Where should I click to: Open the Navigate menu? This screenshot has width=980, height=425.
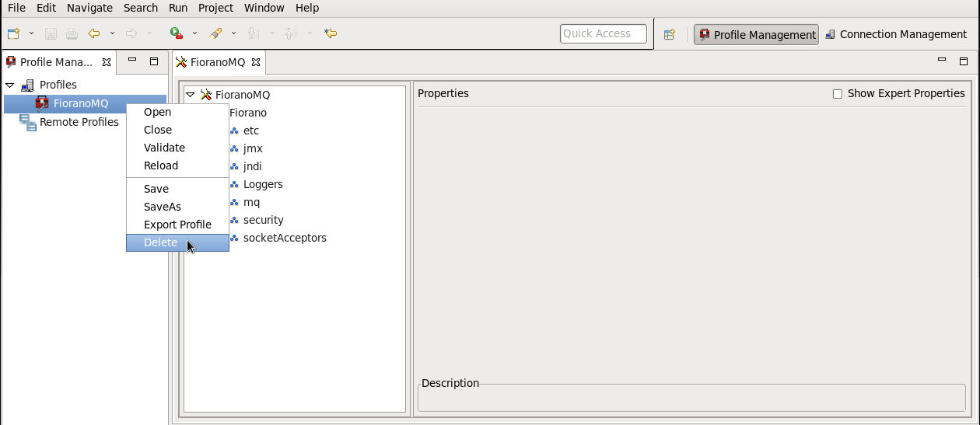(89, 8)
